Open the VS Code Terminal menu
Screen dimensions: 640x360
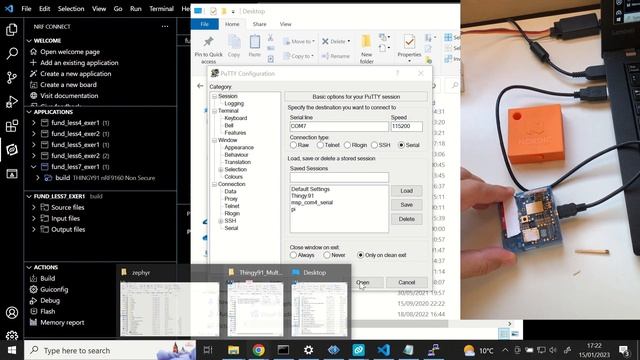(x=161, y=9)
